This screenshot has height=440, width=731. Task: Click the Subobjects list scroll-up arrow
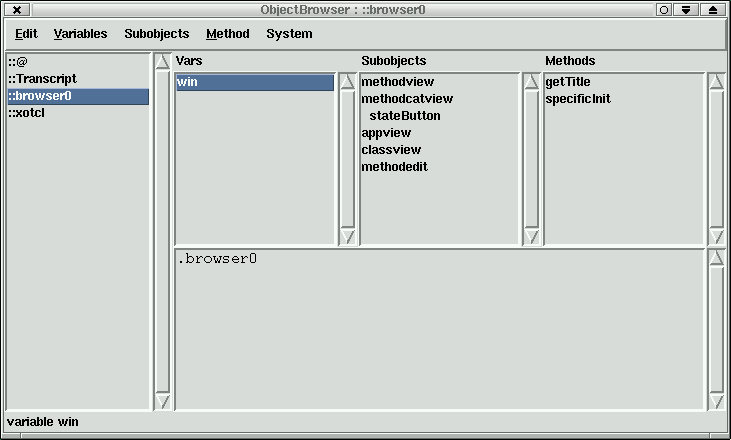(531, 82)
